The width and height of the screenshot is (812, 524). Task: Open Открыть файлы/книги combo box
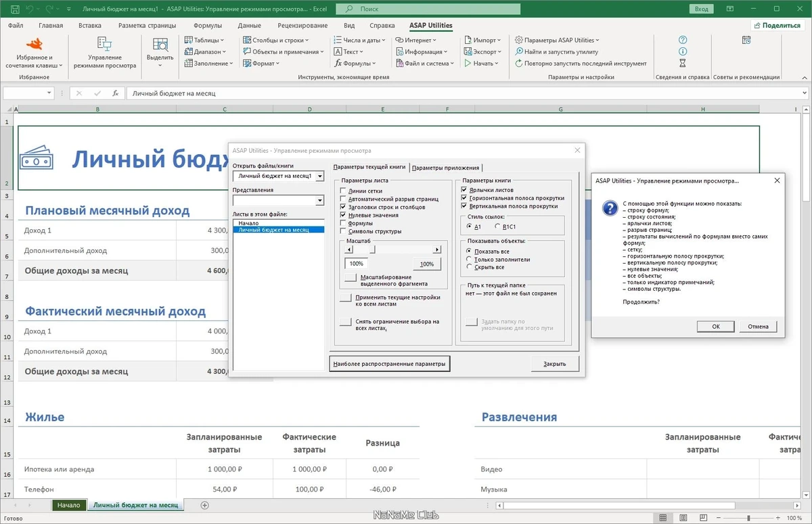pos(278,176)
